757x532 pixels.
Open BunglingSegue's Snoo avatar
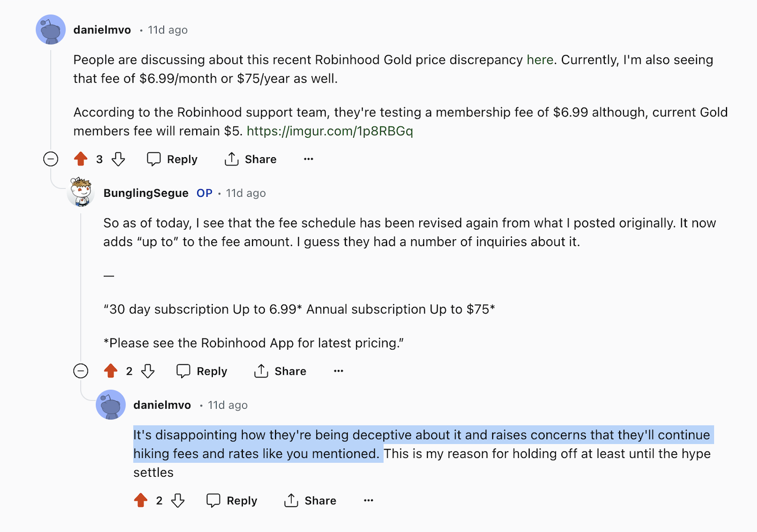click(x=81, y=193)
